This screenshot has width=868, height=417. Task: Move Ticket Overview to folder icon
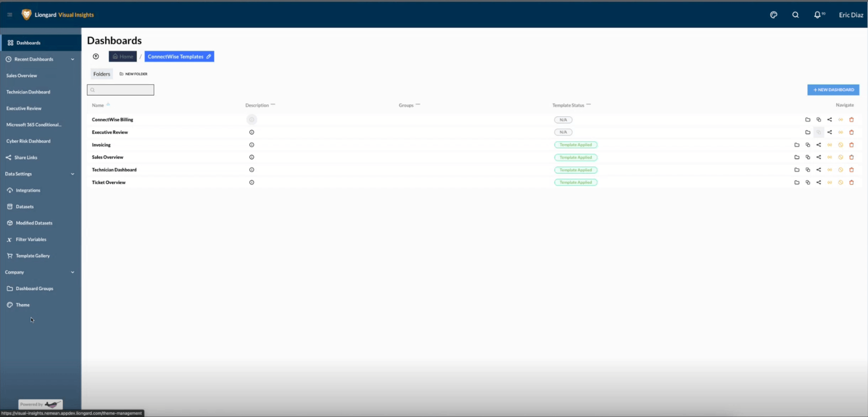pyautogui.click(x=796, y=183)
